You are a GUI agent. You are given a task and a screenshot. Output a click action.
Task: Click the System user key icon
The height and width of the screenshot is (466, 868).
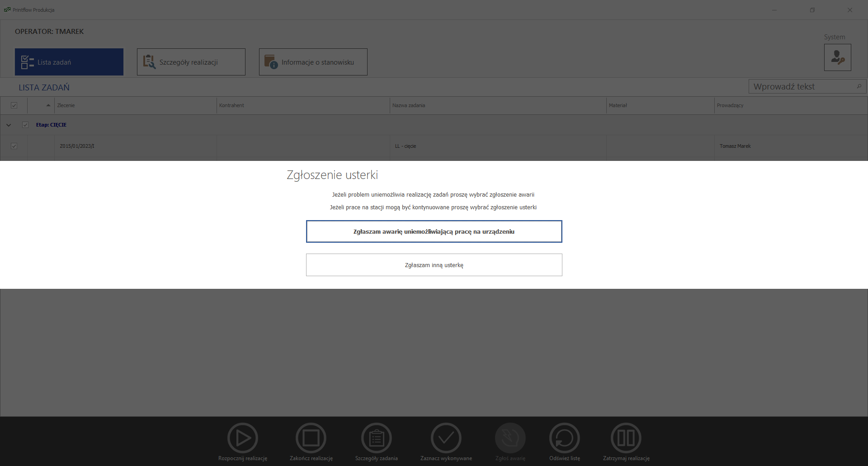point(837,57)
